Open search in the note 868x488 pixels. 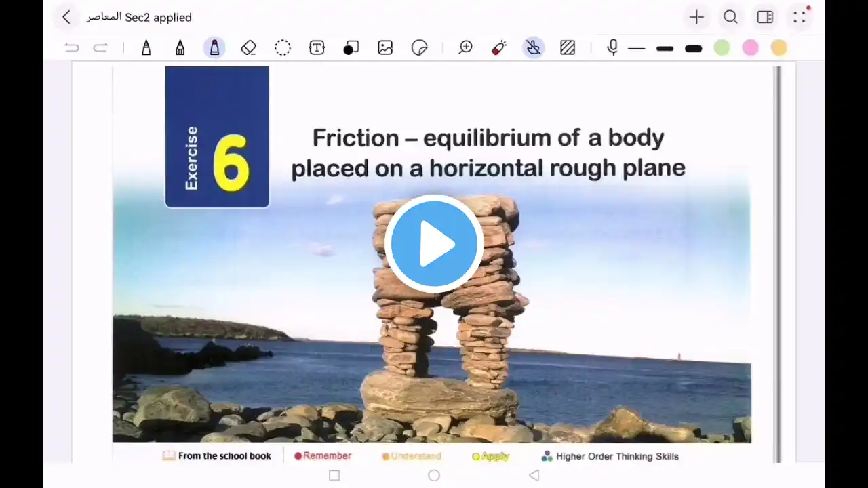pyautogui.click(x=730, y=18)
